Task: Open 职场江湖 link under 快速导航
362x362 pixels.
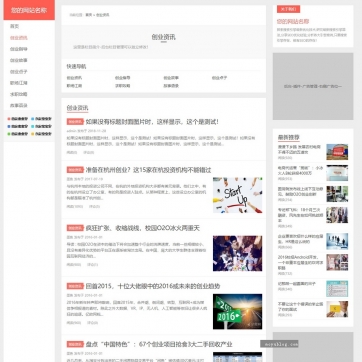Action: pyautogui.click(x=74, y=86)
